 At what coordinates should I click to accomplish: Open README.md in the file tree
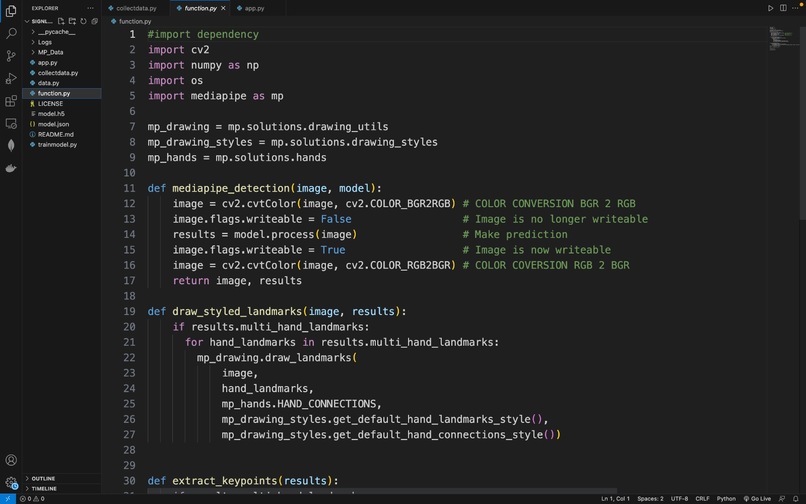56,135
